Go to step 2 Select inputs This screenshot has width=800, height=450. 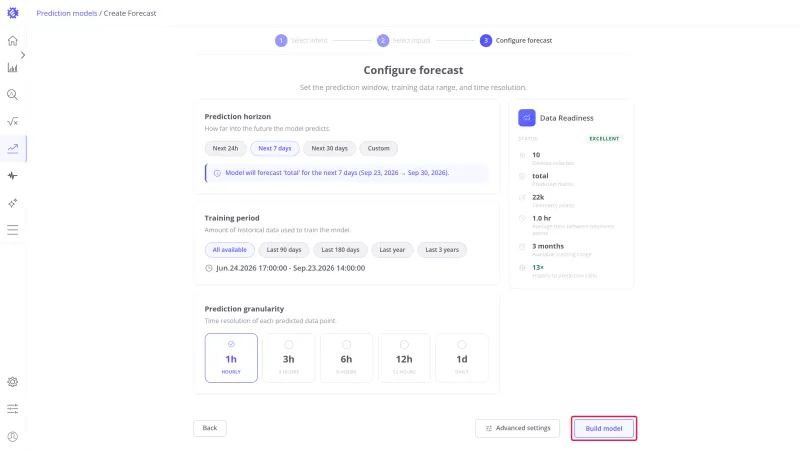pyautogui.click(x=404, y=40)
